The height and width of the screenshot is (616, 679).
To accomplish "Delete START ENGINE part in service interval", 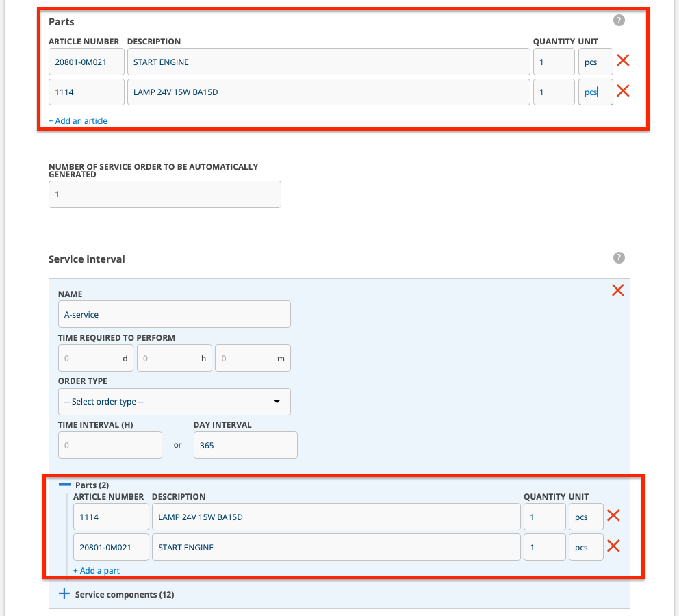I will point(613,546).
